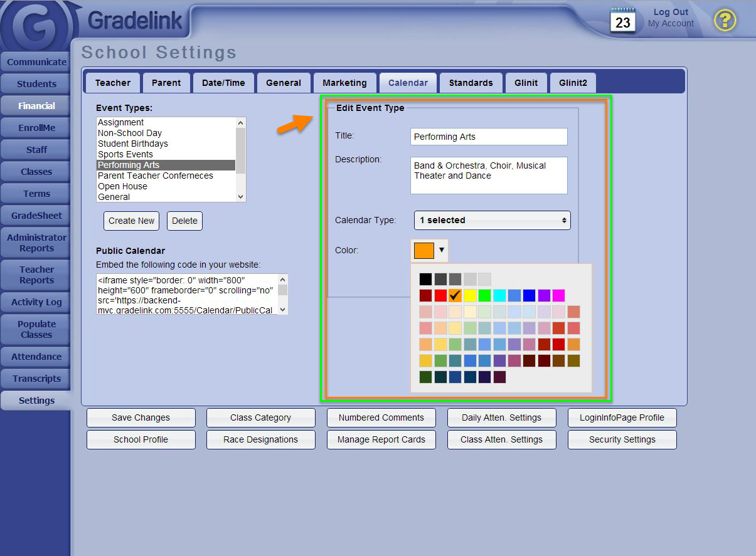Click the Title input field

tap(488, 137)
